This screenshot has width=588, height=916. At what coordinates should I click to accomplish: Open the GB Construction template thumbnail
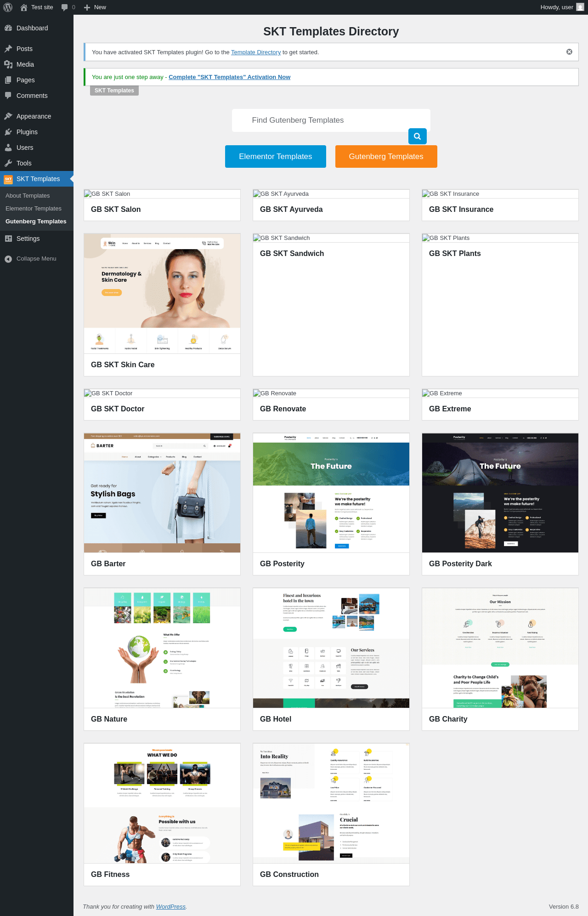pos(331,803)
